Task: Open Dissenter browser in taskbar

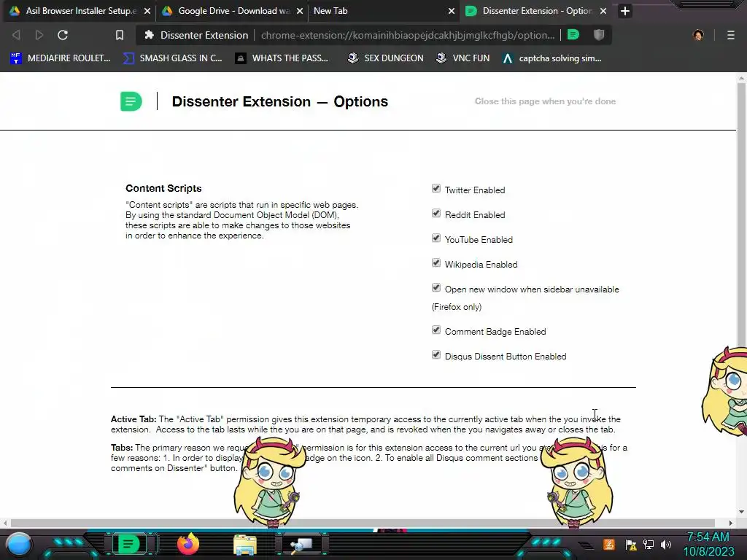Action: click(x=128, y=544)
